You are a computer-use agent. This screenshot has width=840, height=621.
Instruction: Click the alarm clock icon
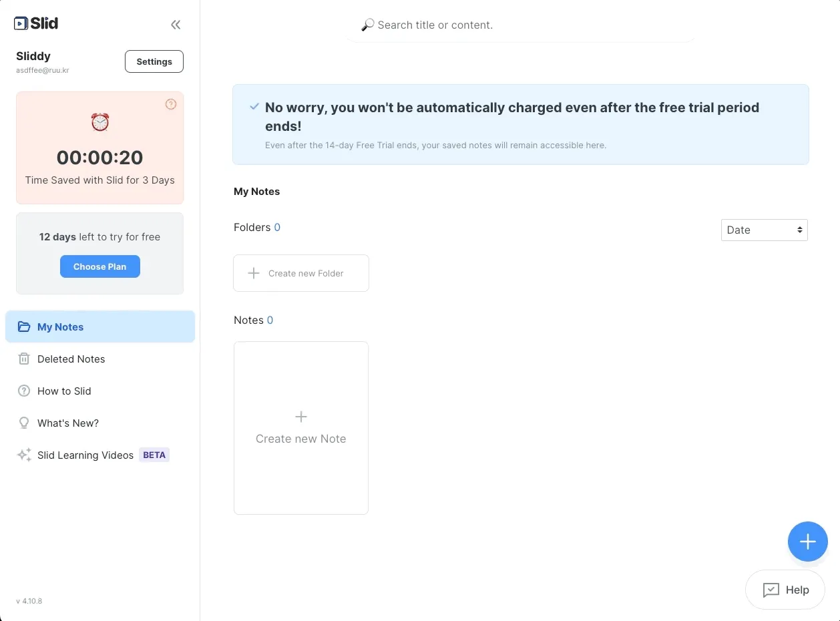(100, 122)
